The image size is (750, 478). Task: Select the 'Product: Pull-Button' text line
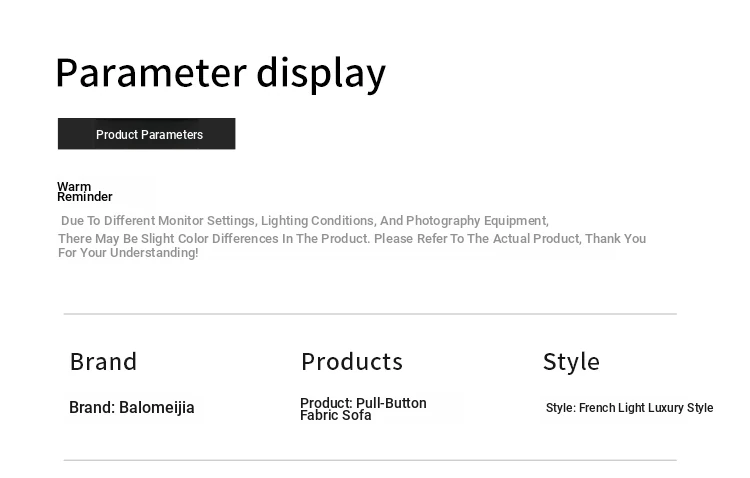363,403
